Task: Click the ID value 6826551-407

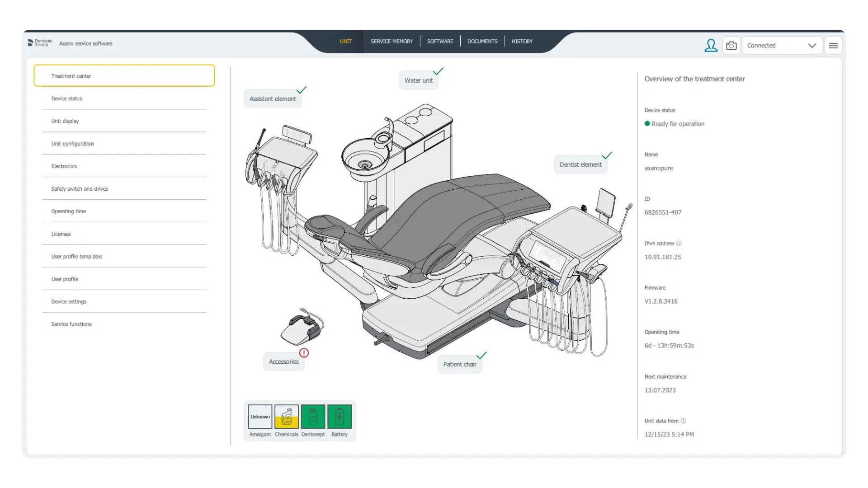Action: pos(663,212)
